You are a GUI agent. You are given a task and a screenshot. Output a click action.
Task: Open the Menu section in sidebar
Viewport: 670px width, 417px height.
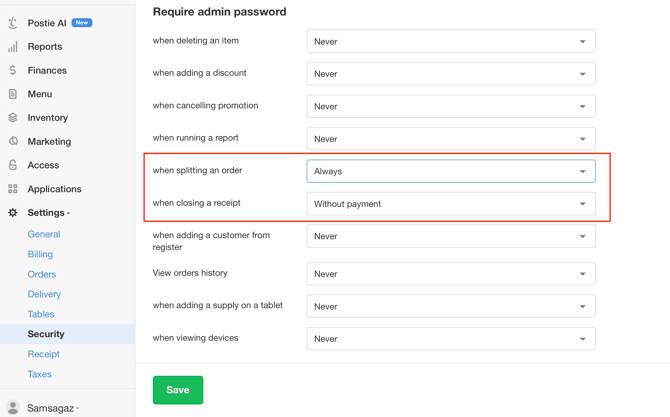pos(40,94)
